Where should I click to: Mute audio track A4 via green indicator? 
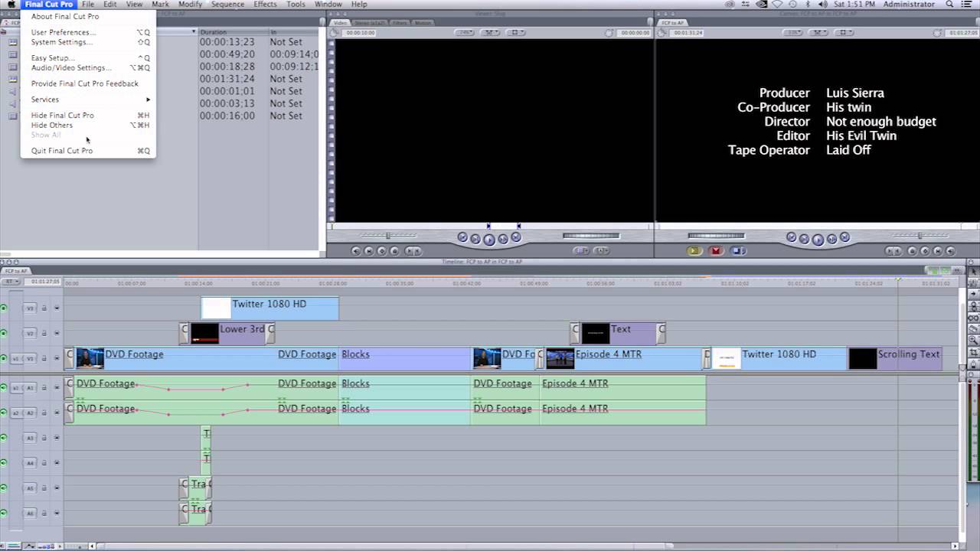4,463
